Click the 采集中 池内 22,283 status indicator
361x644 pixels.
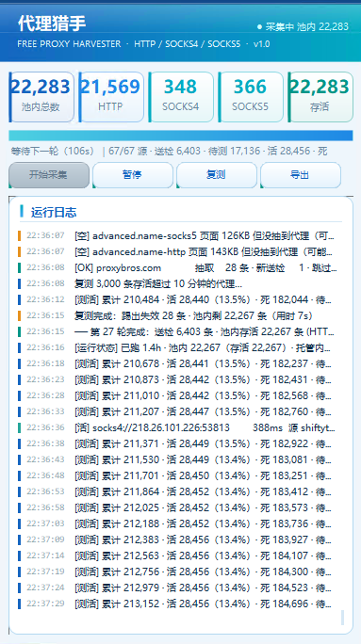pyautogui.click(x=303, y=26)
